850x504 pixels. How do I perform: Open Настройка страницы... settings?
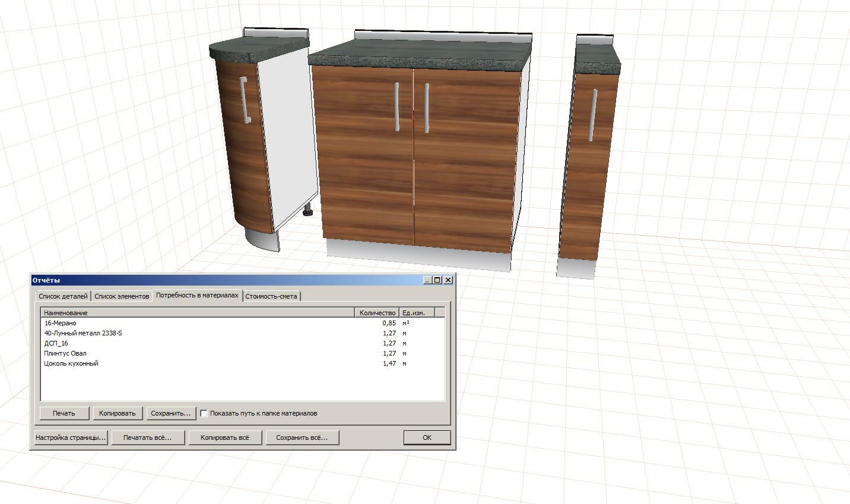pos(71,438)
